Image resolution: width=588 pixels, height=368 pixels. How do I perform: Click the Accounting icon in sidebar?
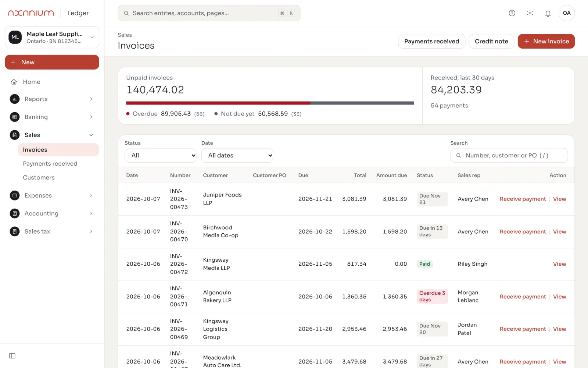coord(15,213)
